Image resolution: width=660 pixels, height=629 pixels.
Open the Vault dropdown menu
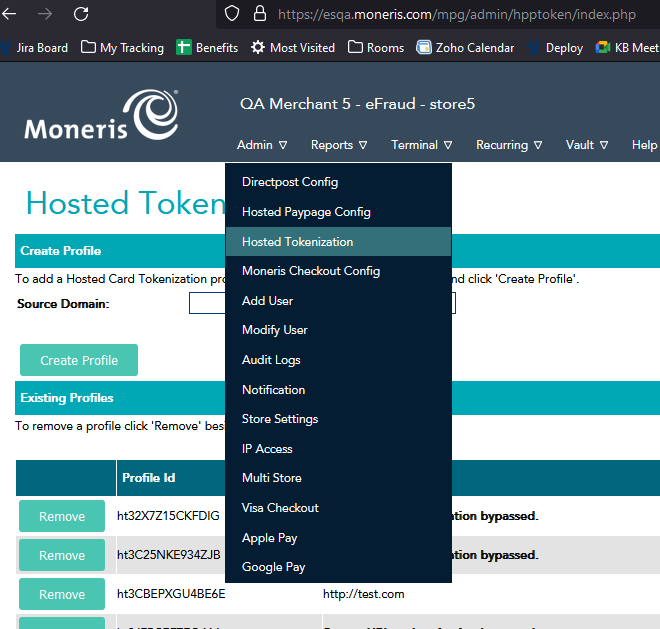click(x=587, y=145)
